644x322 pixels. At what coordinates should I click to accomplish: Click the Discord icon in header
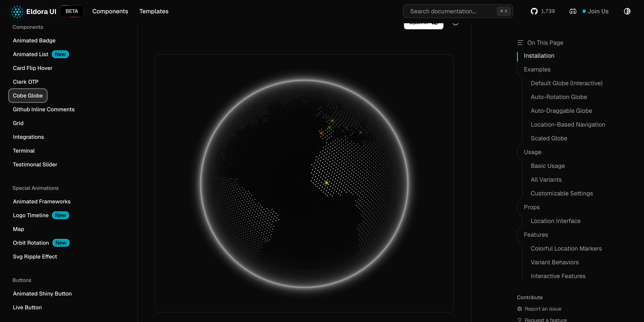pyautogui.click(x=573, y=11)
